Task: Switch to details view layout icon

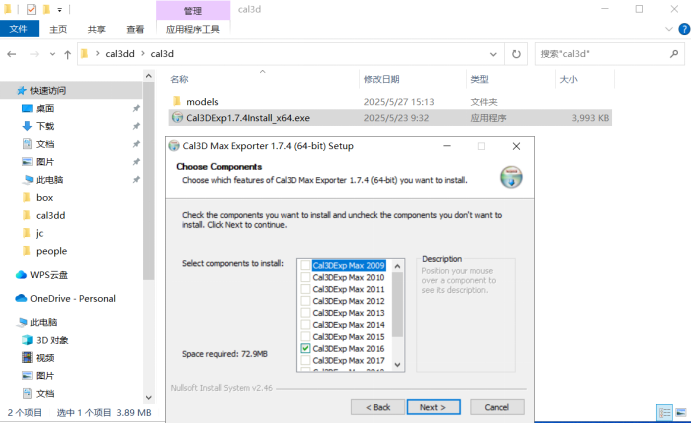Action: coord(665,413)
